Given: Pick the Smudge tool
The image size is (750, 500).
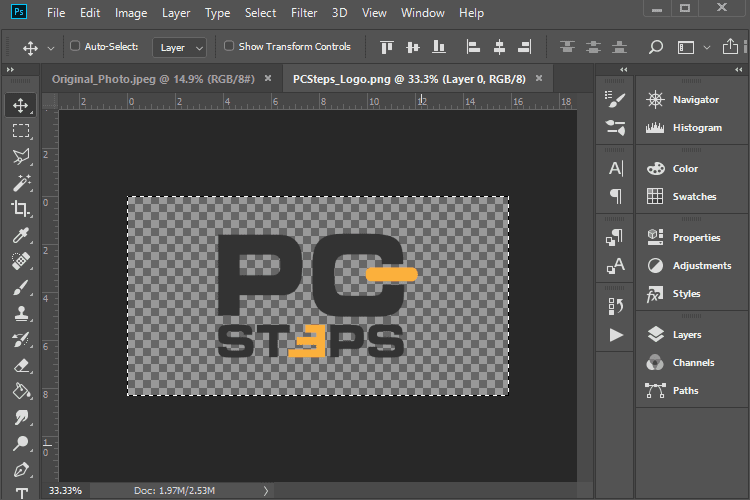Looking at the screenshot, I should (x=21, y=417).
